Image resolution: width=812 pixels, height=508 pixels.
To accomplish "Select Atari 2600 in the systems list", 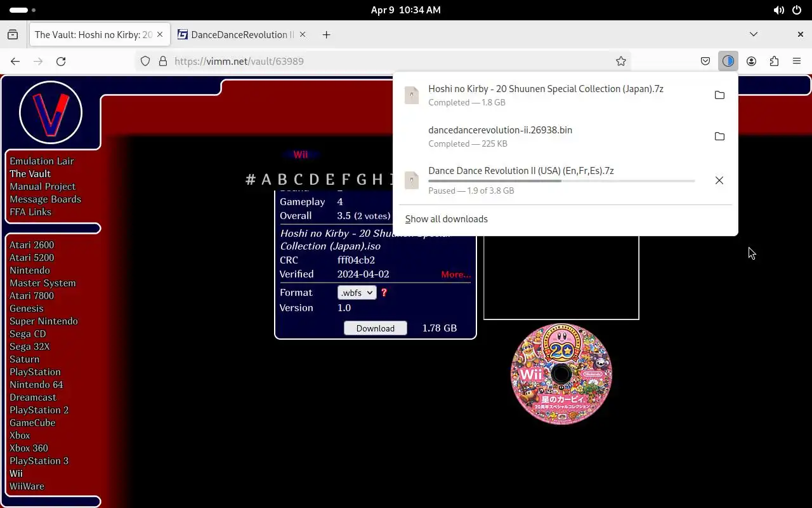I will pyautogui.click(x=32, y=245).
